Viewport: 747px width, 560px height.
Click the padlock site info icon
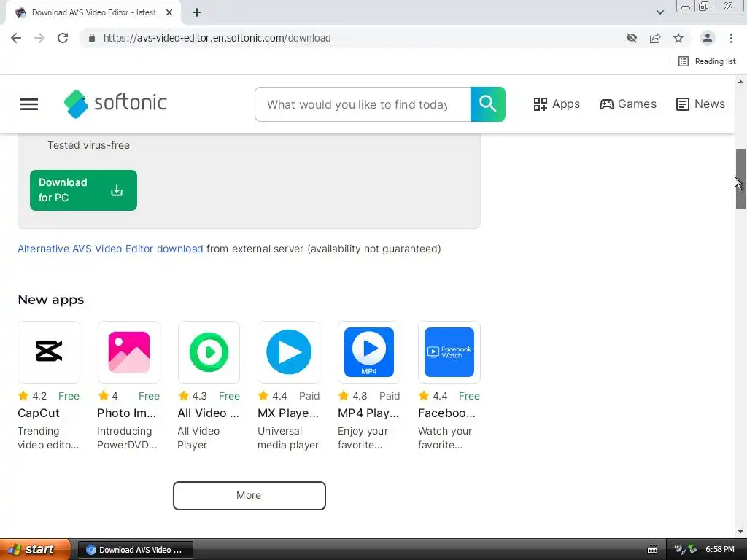point(92,38)
